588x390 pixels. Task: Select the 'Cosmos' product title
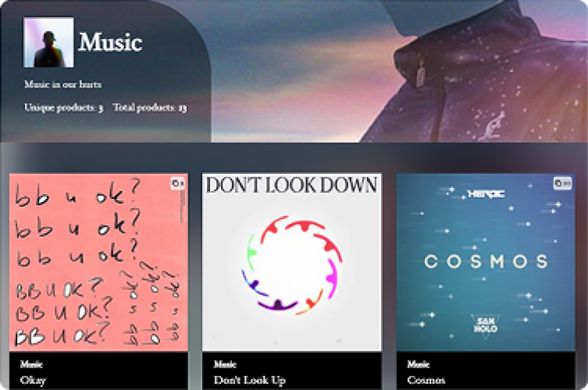click(426, 380)
